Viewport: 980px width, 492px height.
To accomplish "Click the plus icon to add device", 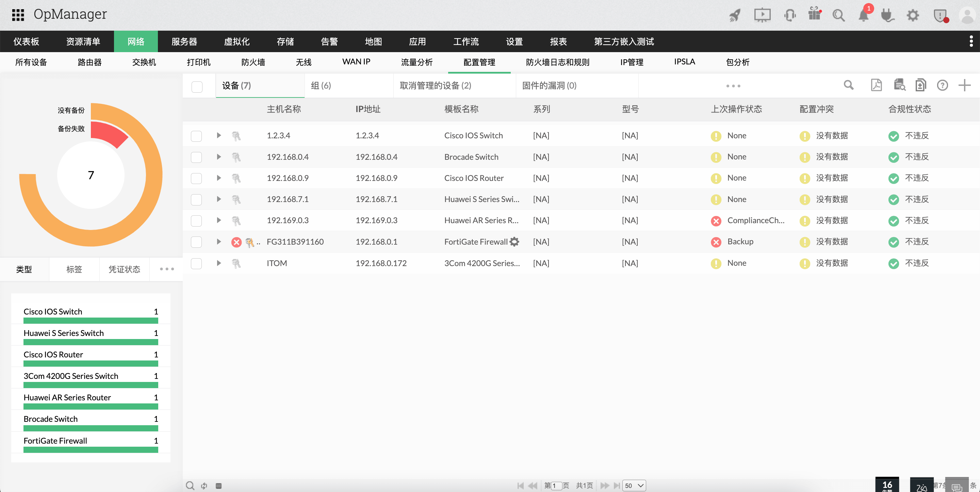I will pyautogui.click(x=964, y=85).
